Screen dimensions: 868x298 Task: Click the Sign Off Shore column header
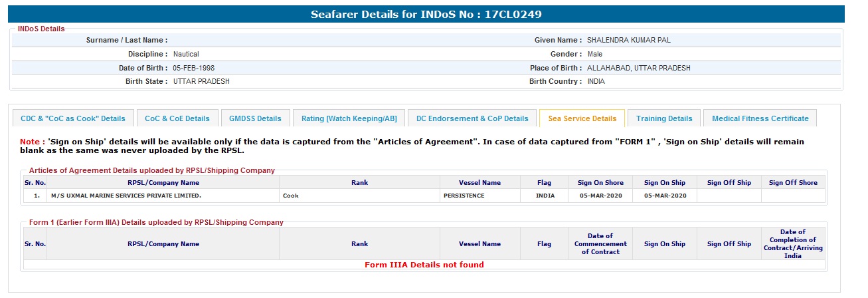coord(793,182)
